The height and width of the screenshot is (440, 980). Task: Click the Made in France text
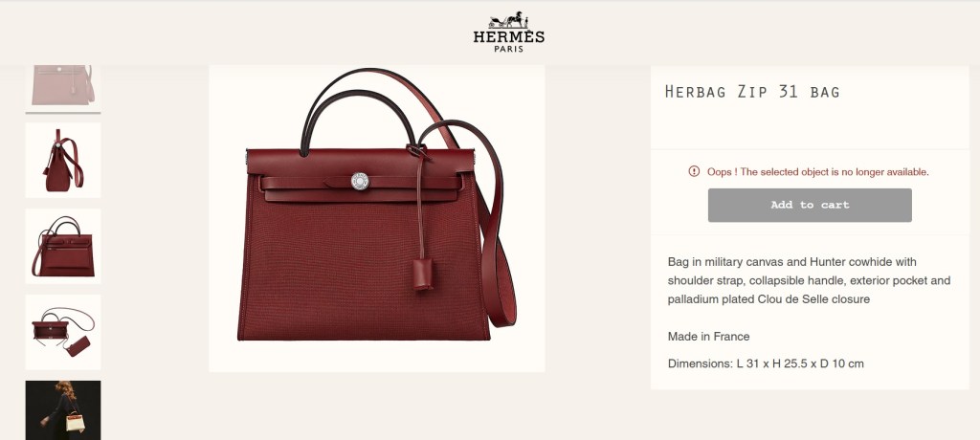(708, 337)
